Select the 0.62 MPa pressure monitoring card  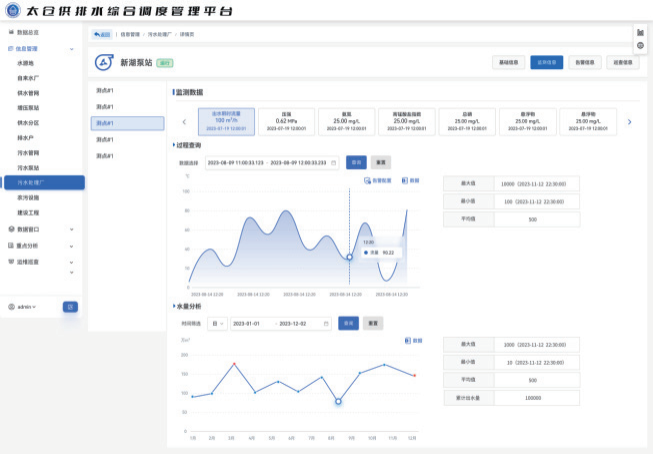(287, 121)
